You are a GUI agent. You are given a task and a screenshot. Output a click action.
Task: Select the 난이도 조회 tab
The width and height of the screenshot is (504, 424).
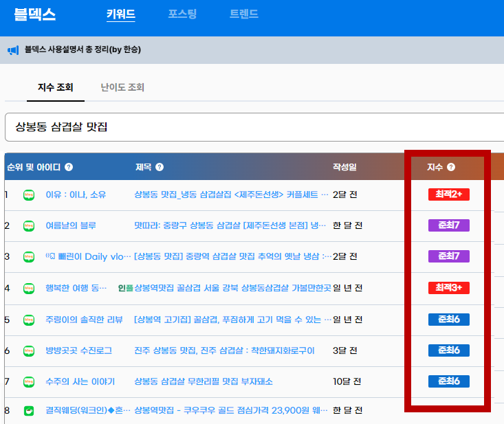click(x=122, y=87)
